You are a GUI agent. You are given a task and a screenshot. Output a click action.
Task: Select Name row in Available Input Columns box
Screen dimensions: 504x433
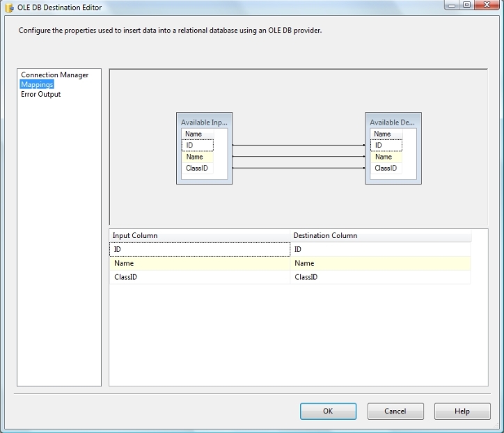[198, 157]
